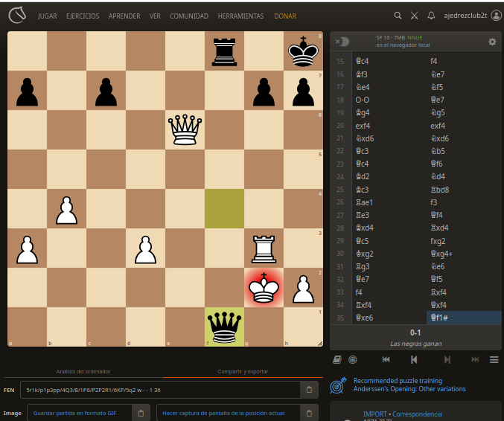Copy screenshot link clipboard icon

(x=309, y=413)
